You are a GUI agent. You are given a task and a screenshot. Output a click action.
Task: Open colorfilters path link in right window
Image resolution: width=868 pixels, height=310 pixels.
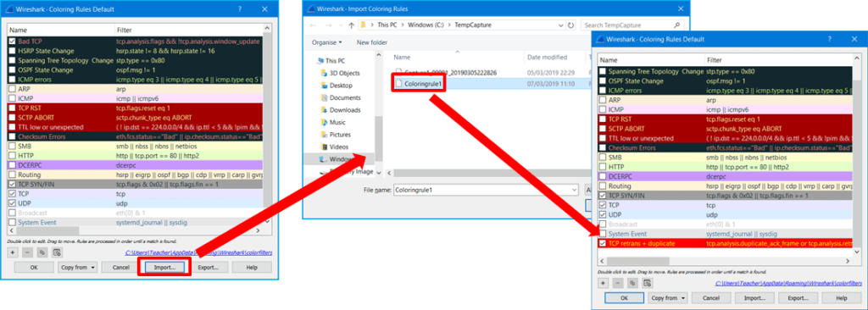pos(787,284)
